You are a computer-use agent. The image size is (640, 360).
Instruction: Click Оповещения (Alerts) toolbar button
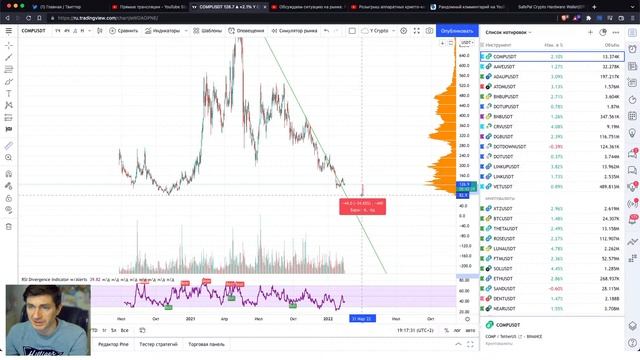pyautogui.click(x=246, y=31)
